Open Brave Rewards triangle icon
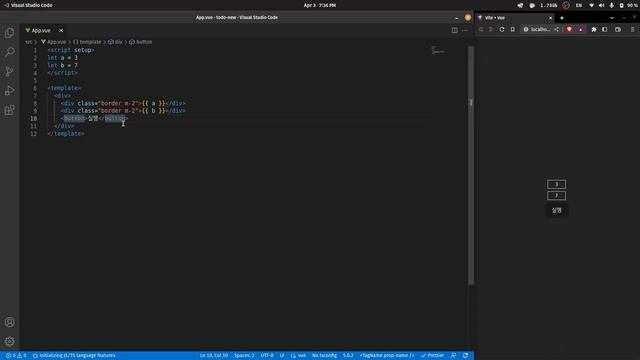Viewport: 640px width, 360px height. (580, 29)
